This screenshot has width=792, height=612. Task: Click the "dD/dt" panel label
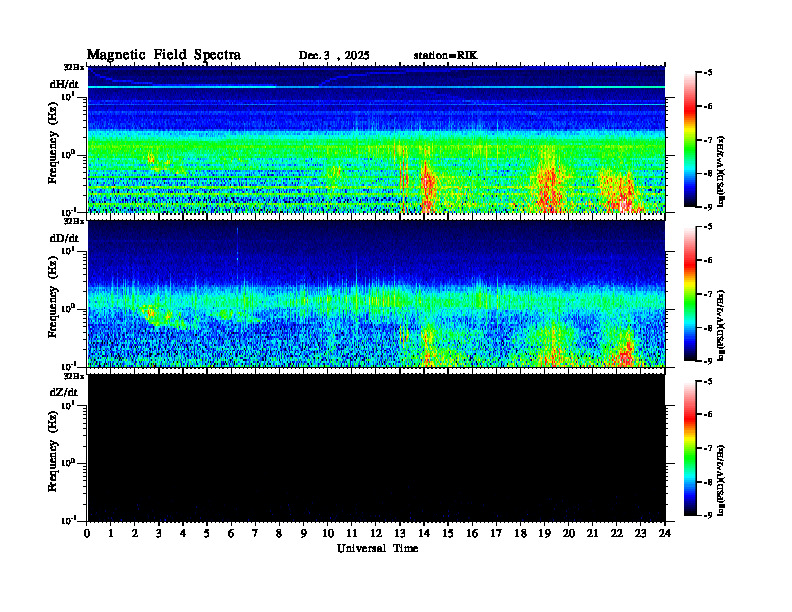click(x=64, y=238)
